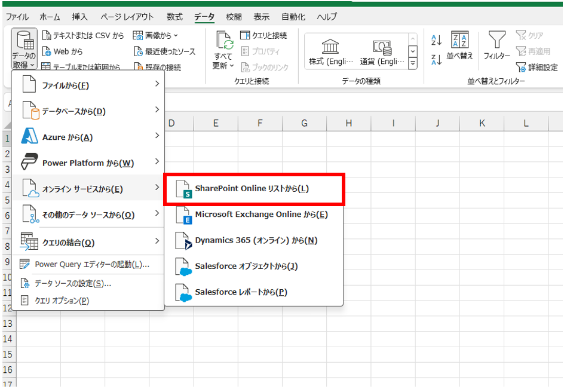
Task: Expand Power Platform から(W) submenu
Action: (x=88, y=163)
